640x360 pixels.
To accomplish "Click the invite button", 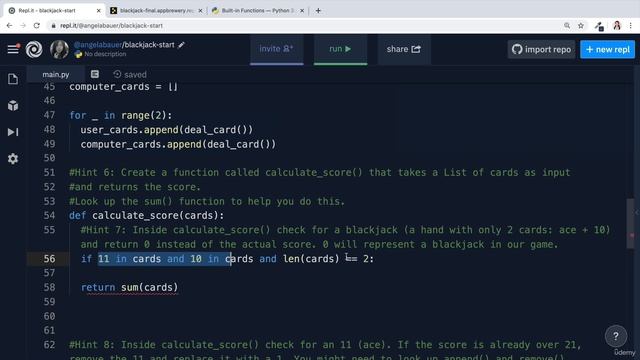I will tap(276, 49).
